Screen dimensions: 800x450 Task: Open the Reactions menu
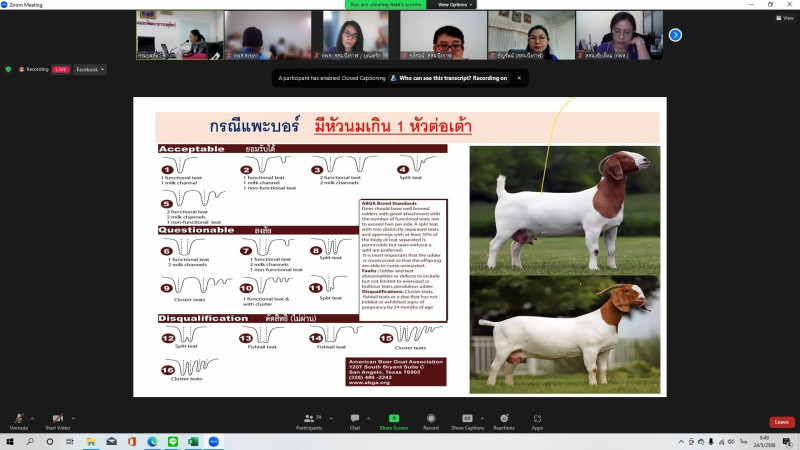(x=503, y=419)
